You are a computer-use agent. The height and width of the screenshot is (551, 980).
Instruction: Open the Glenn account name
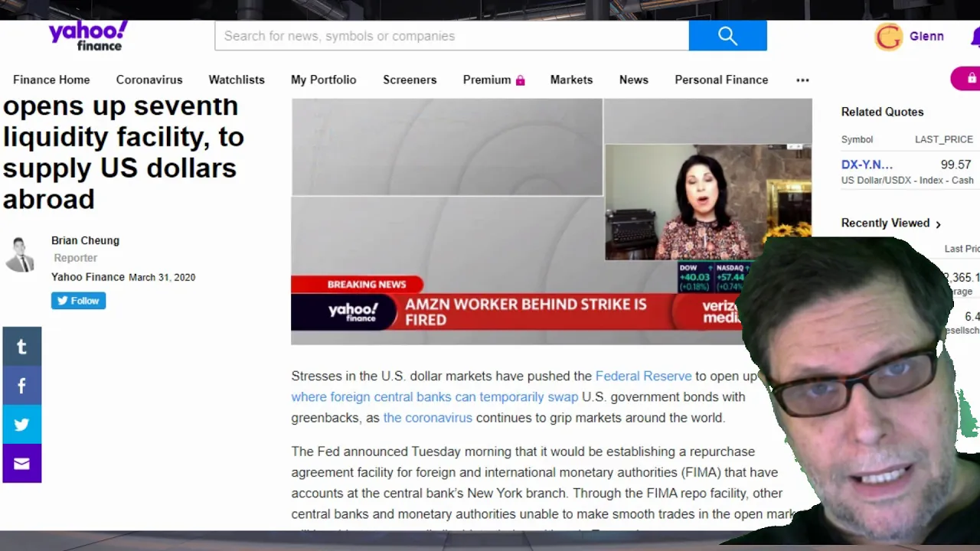tap(926, 36)
